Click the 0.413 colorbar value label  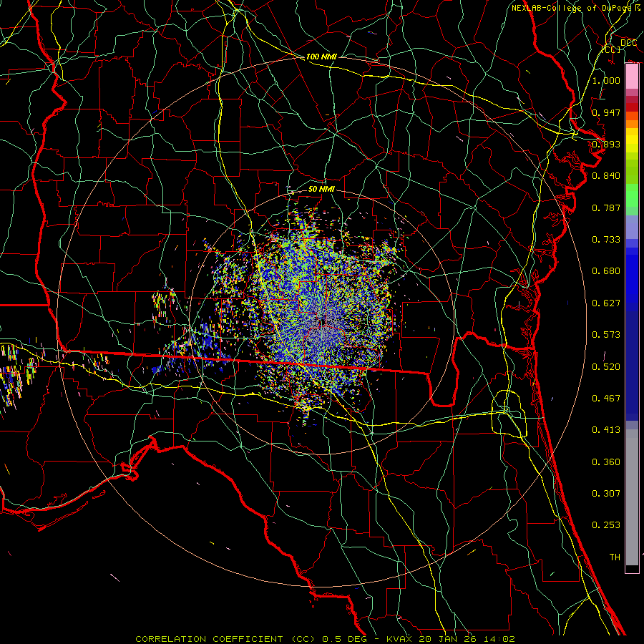pos(606,429)
